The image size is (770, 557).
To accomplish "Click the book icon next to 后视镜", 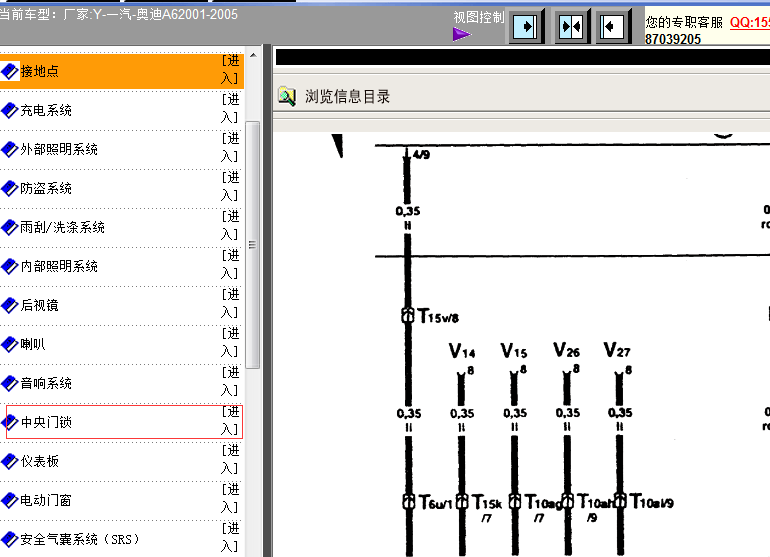I will pyautogui.click(x=10, y=305).
